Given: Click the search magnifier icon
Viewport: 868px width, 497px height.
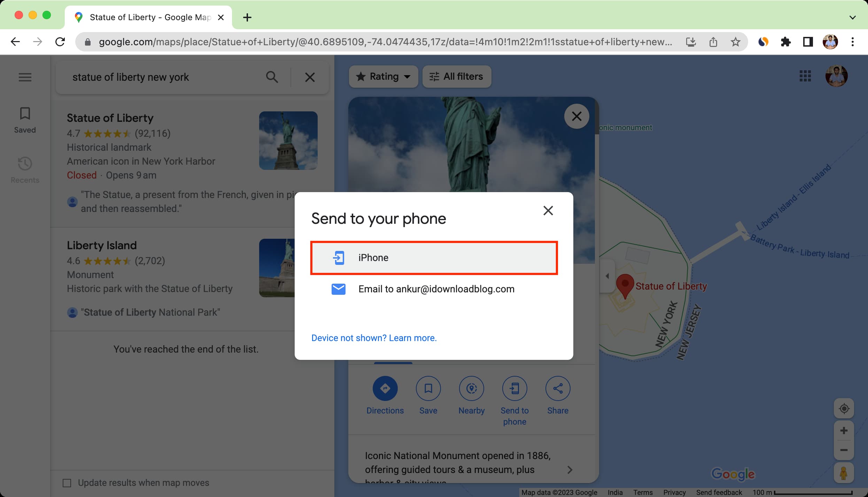Looking at the screenshot, I should point(272,77).
